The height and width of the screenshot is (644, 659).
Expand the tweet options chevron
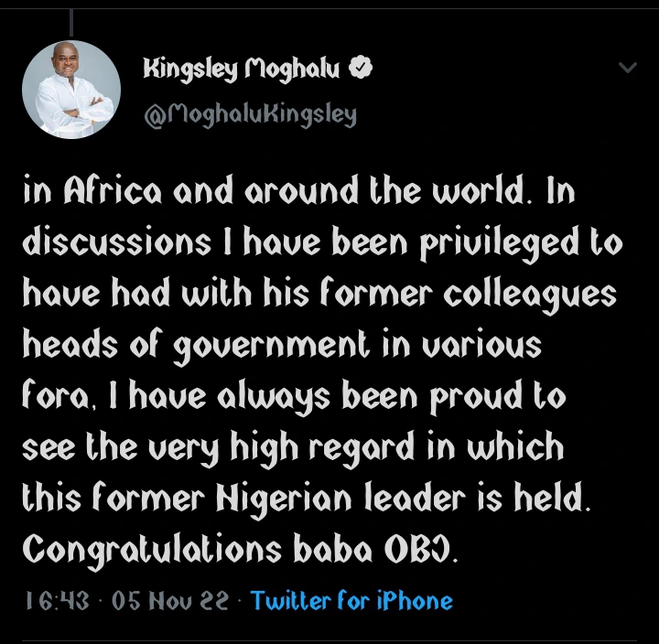(628, 69)
